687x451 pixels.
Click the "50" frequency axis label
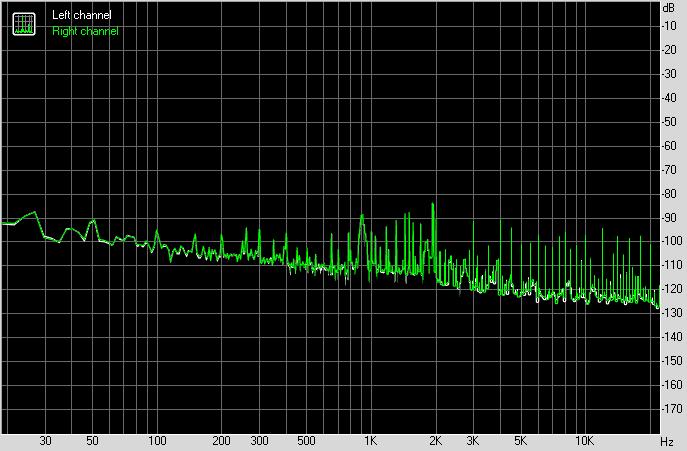click(x=92, y=441)
